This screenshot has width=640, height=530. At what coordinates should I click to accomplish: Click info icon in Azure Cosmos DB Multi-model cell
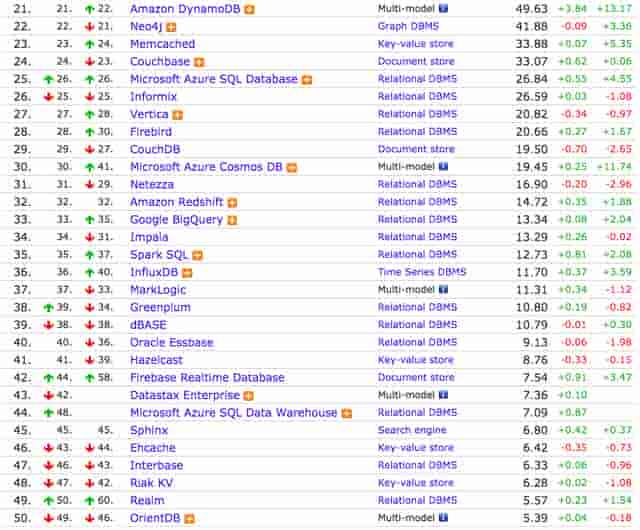point(443,166)
